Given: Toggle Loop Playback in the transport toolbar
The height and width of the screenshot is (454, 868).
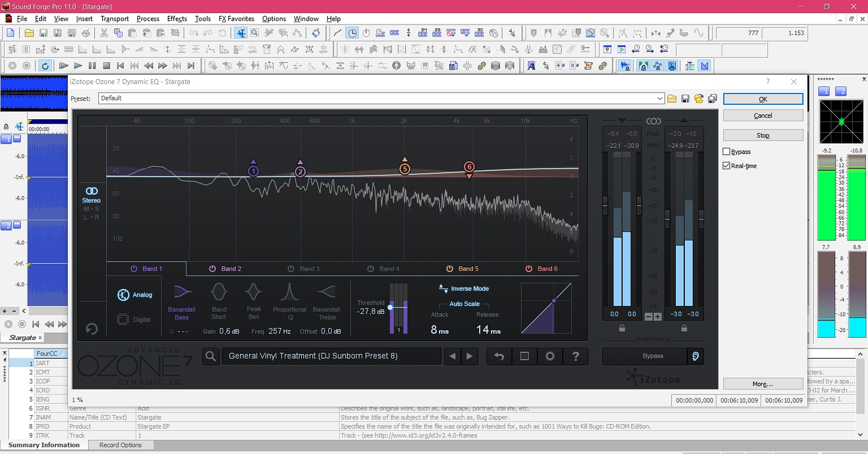Looking at the screenshot, I should 45,66.
